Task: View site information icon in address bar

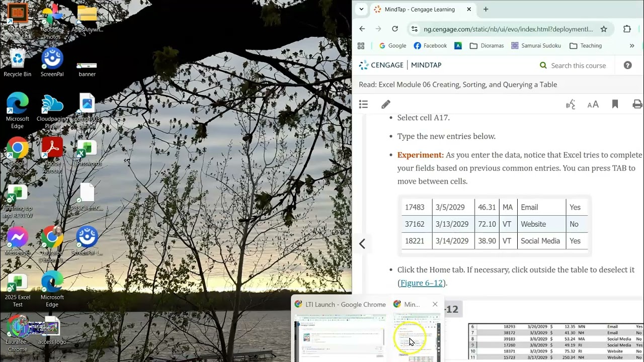Action: pos(414,29)
